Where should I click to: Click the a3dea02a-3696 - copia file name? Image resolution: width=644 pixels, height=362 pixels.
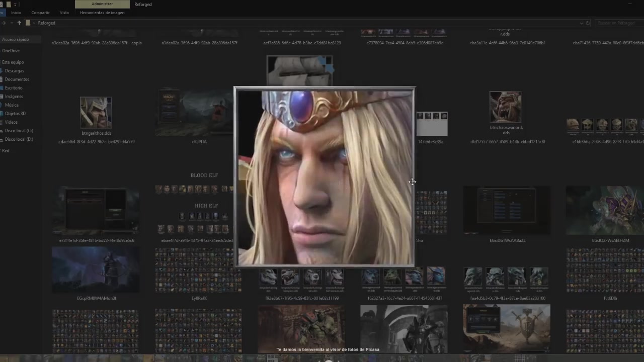97,43
